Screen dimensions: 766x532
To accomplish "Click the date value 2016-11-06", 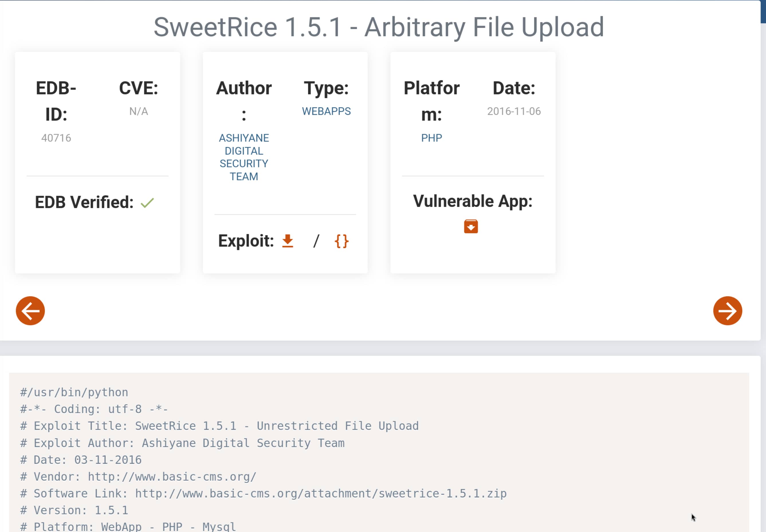I will (x=514, y=111).
